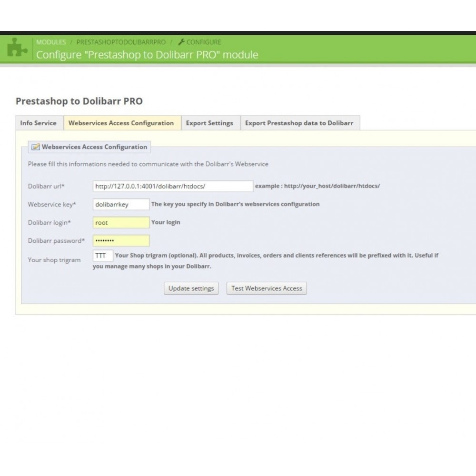Viewport: 476px width, 476px height.
Task: Click the 'Your shop trigram' label
Action: tap(54, 260)
